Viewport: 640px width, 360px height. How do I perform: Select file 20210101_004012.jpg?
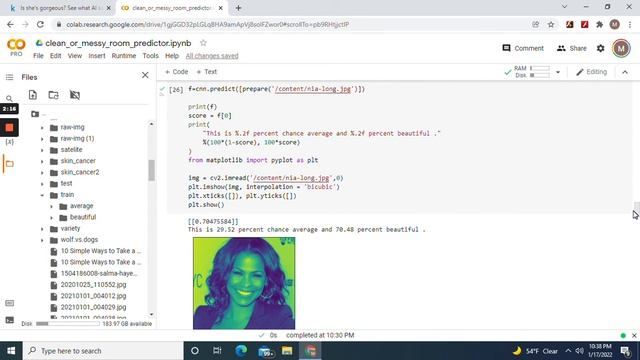93,296
